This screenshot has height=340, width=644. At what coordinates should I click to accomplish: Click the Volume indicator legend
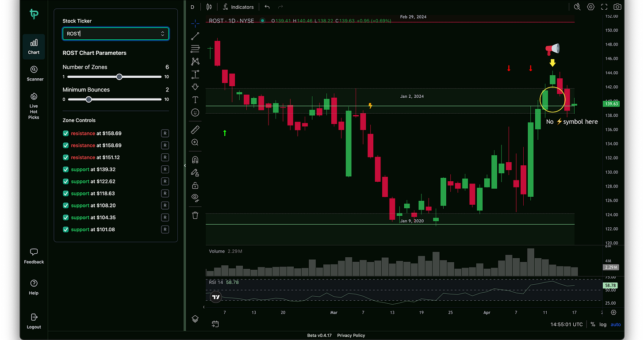[217, 251]
